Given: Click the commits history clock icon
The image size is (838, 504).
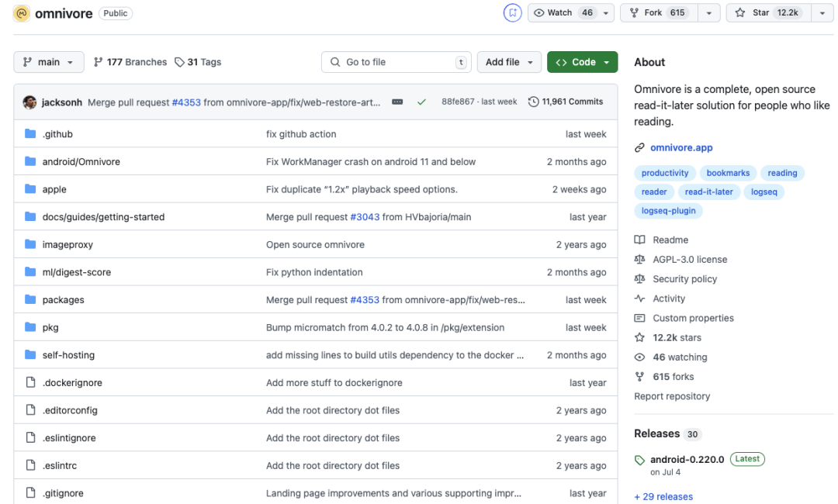Looking at the screenshot, I should pyautogui.click(x=533, y=102).
